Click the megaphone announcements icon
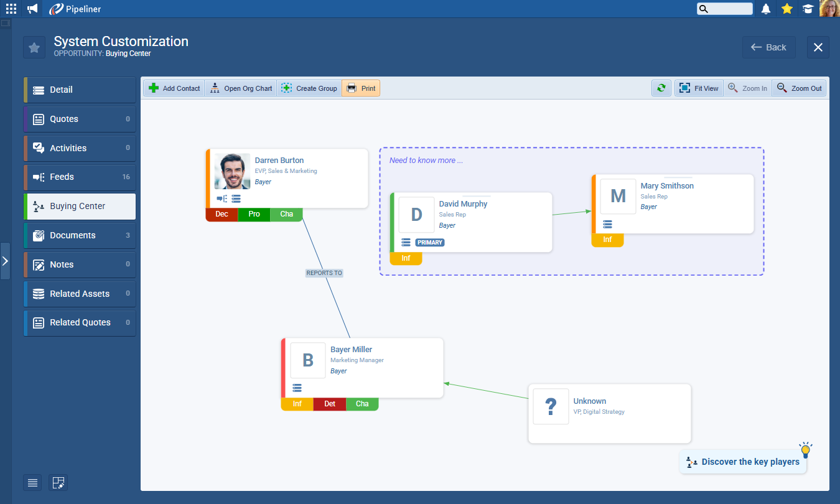This screenshot has width=840, height=504. coord(32,9)
